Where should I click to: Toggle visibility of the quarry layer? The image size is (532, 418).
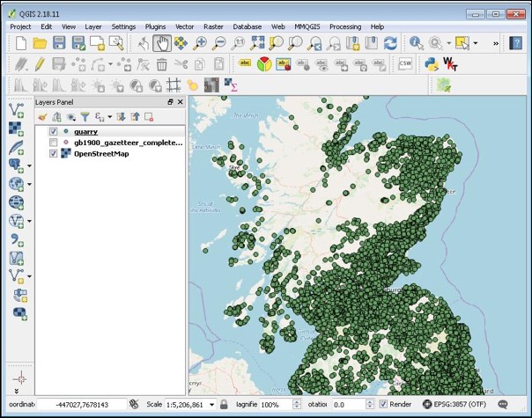(53, 131)
